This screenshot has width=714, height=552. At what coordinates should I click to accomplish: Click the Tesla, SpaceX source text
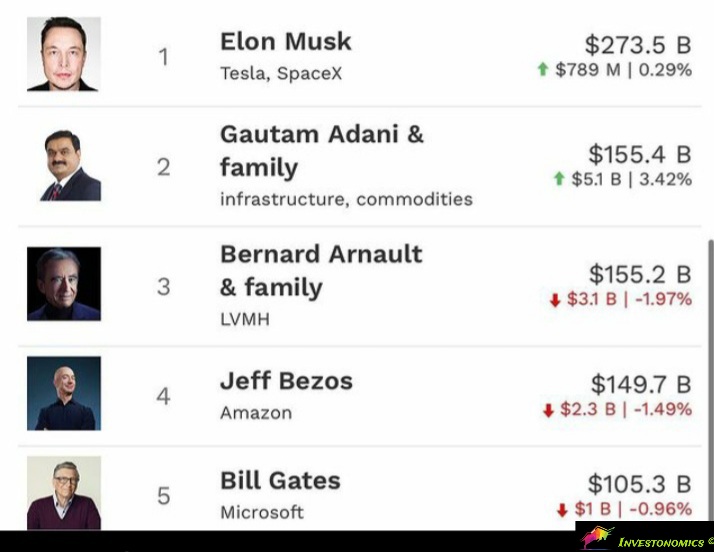coord(281,74)
